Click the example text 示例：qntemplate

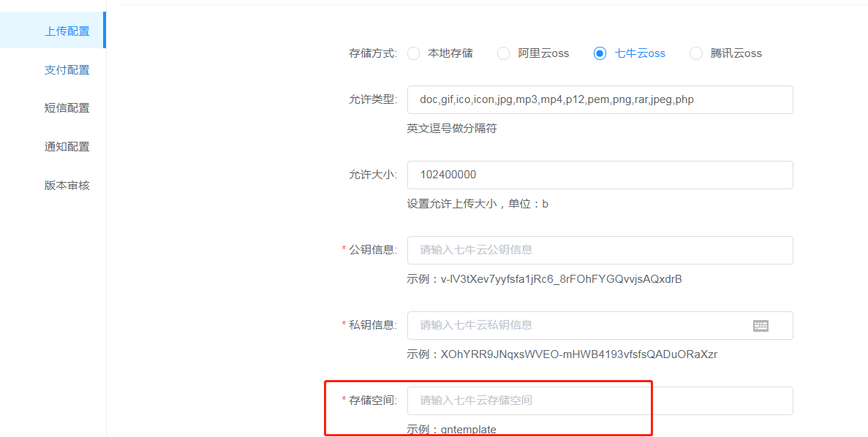pyautogui.click(x=452, y=429)
